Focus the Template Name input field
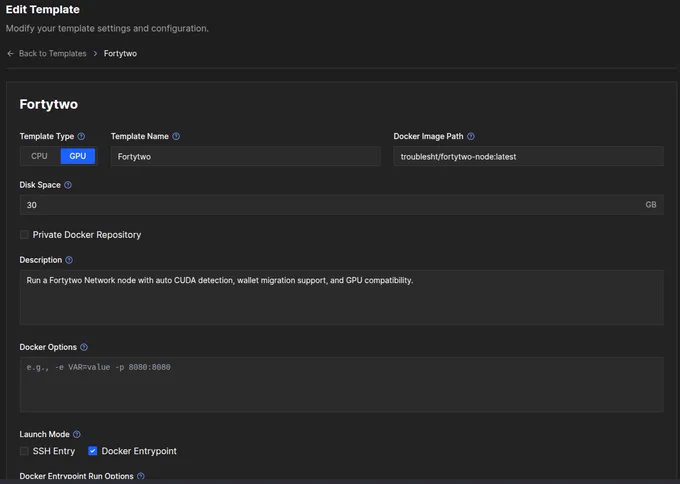The height and width of the screenshot is (484, 680). [245, 156]
